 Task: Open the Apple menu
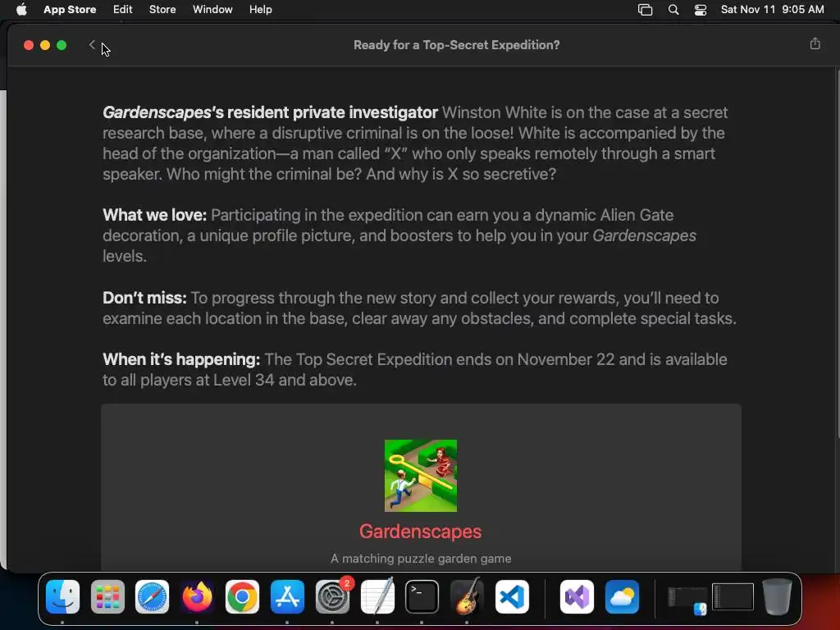(21, 10)
